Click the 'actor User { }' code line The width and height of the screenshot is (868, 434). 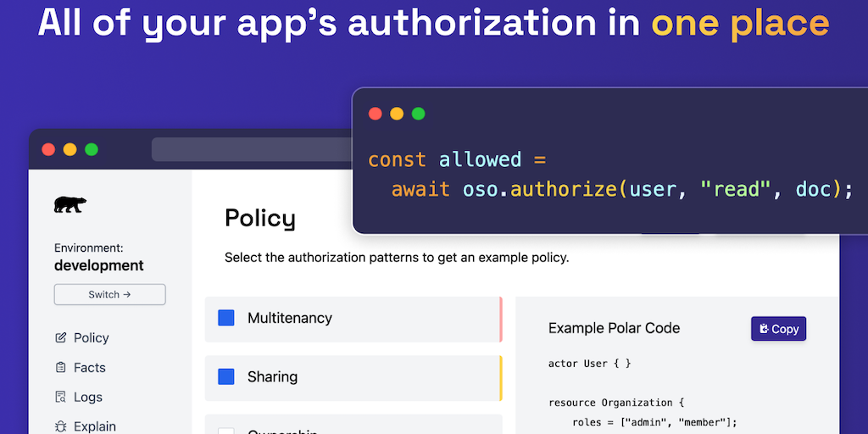pos(590,364)
